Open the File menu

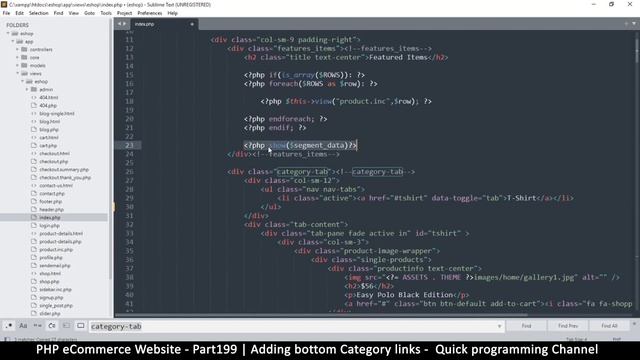click(6, 13)
